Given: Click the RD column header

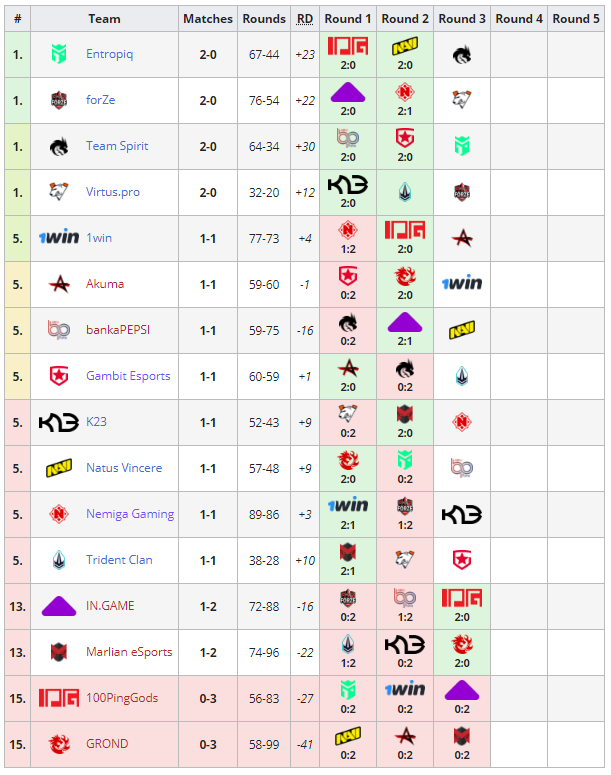Looking at the screenshot, I should click(x=305, y=18).
